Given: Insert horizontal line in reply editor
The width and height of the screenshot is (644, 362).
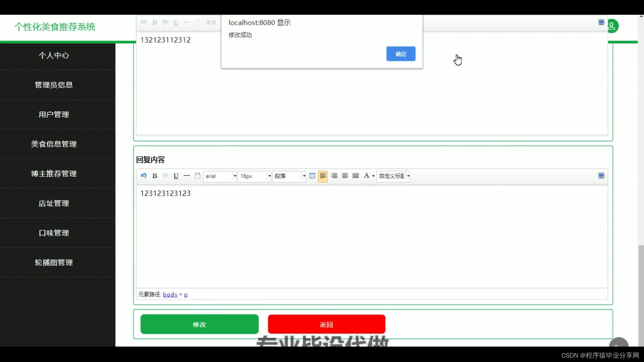Looking at the screenshot, I should pyautogui.click(x=187, y=176).
